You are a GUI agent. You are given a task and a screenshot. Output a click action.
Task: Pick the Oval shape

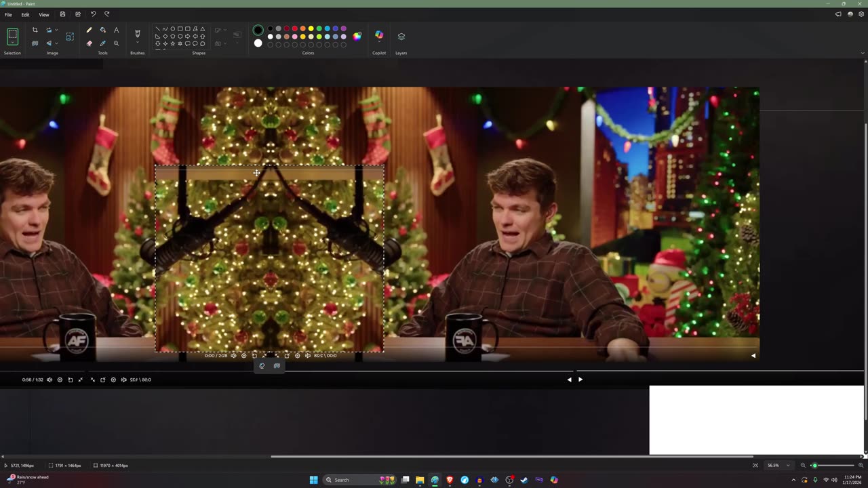pyautogui.click(x=172, y=29)
